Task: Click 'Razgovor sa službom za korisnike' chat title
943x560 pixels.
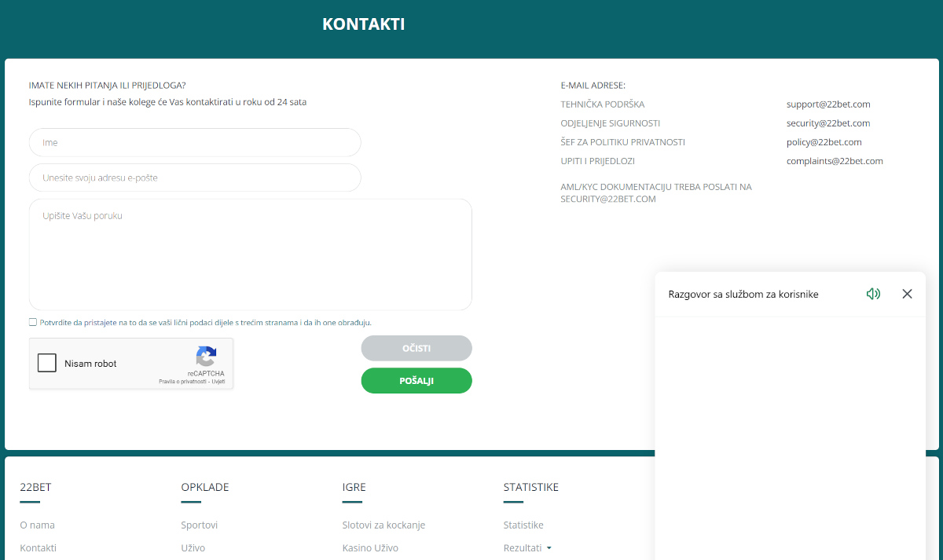Action: click(x=743, y=295)
